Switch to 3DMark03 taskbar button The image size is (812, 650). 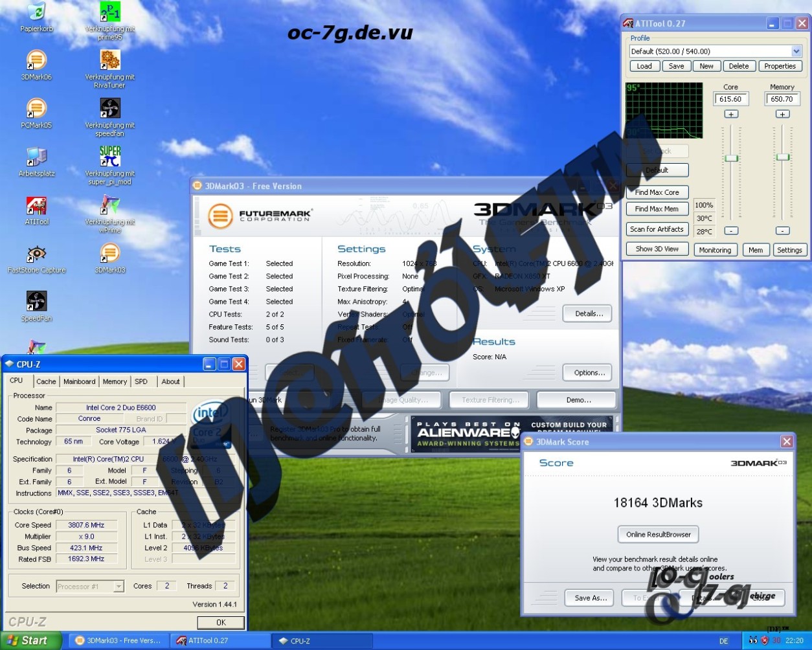(x=118, y=640)
